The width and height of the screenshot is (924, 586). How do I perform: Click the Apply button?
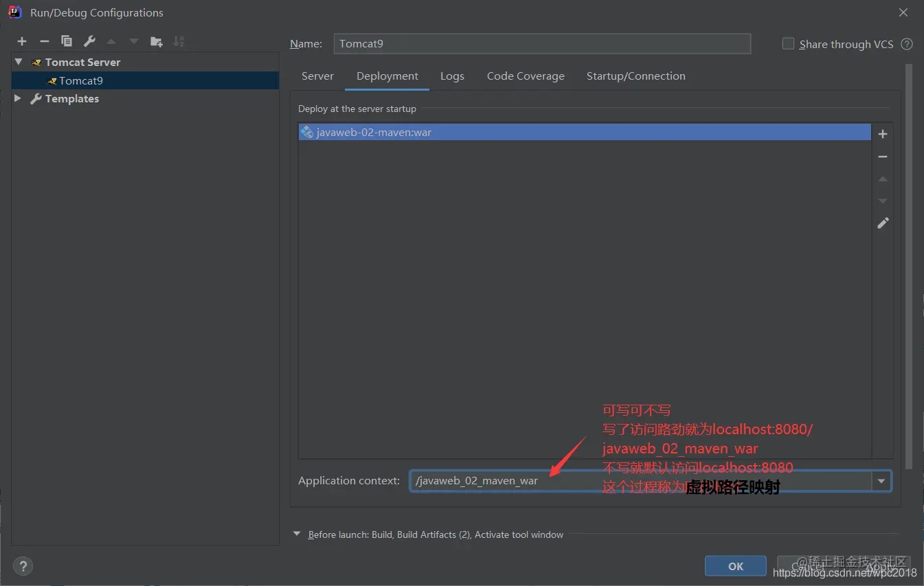tap(881, 566)
